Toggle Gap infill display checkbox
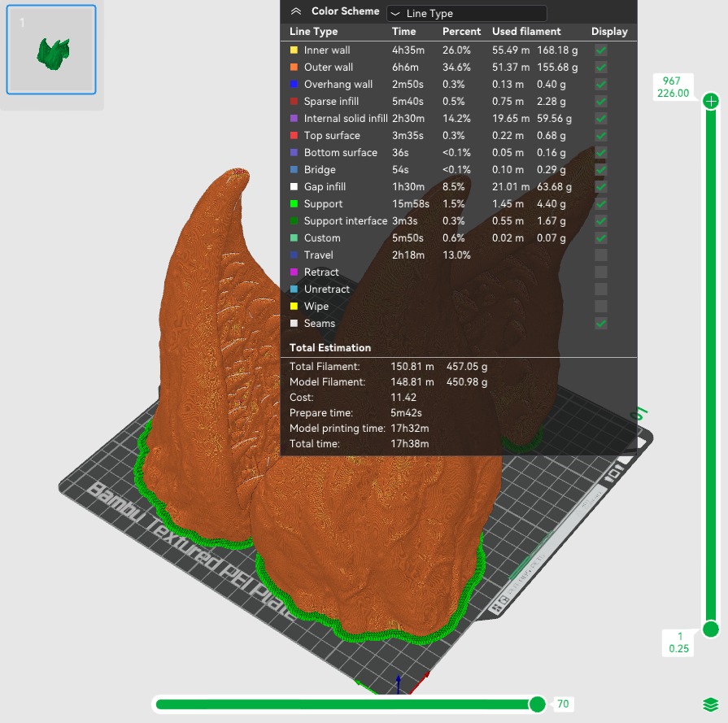 click(x=601, y=187)
